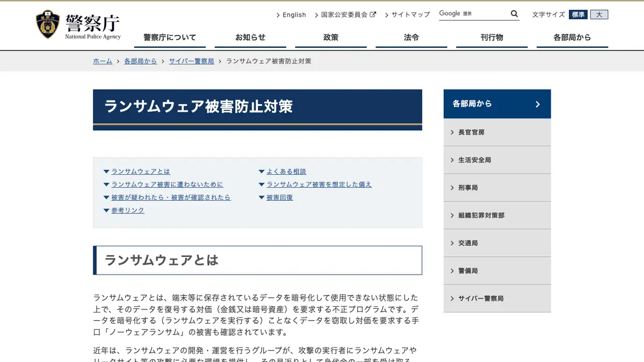This screenshot has height=362, width=644.
Task: Go to サイバー警察局 breadcrumb link
Action: click(x=192, y=61)
